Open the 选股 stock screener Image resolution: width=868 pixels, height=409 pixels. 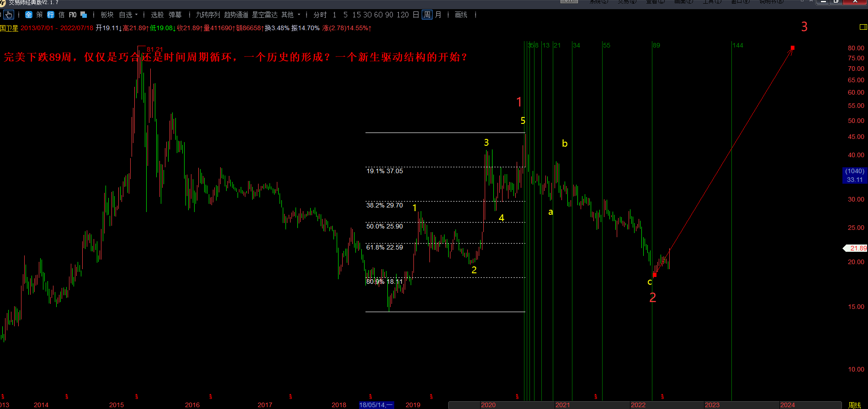point(157,15)
